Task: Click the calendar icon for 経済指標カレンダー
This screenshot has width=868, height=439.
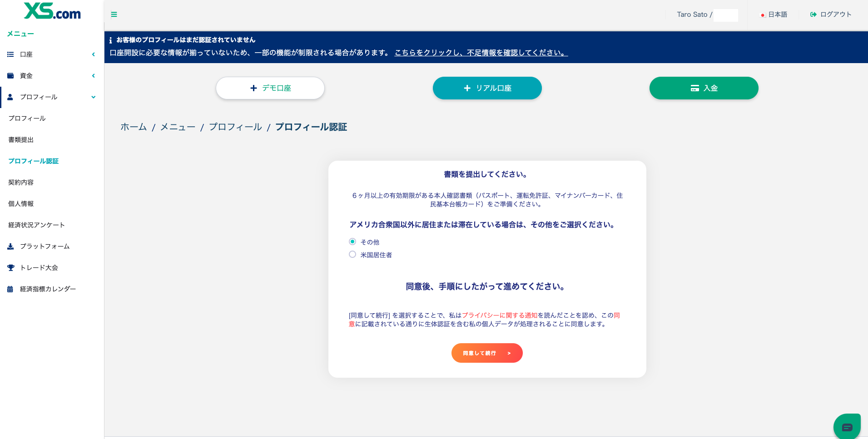Action: click(10, 289)
